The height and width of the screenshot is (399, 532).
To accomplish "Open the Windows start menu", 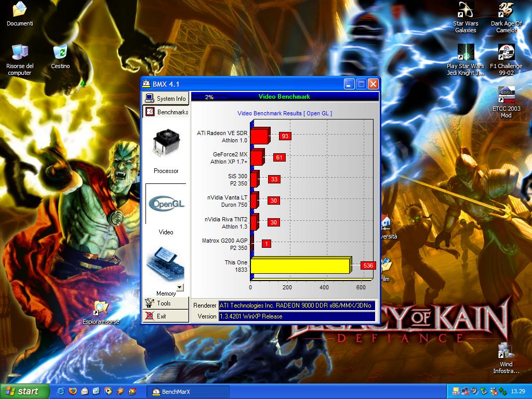I will [24, 391].
